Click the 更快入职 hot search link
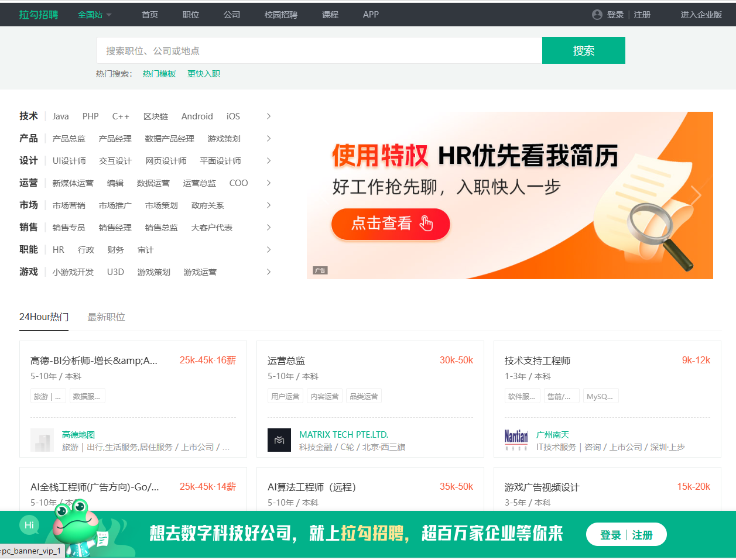 tap(204, 74)
